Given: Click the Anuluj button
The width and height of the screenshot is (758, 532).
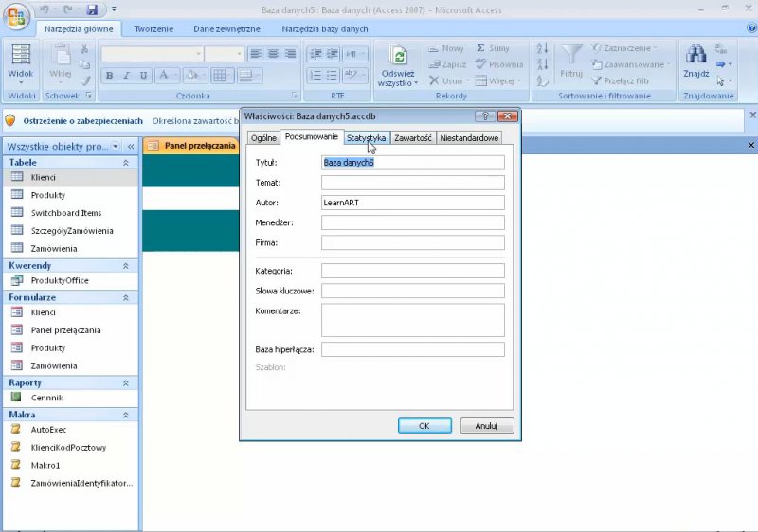Looking at the screenshot, I should pos(486,426).
